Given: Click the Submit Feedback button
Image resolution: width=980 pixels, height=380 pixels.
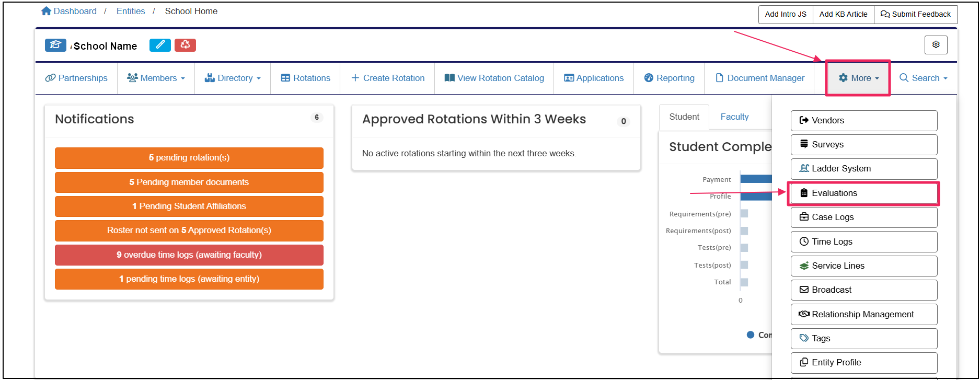Looking at the screenshot, I should 916,14.
